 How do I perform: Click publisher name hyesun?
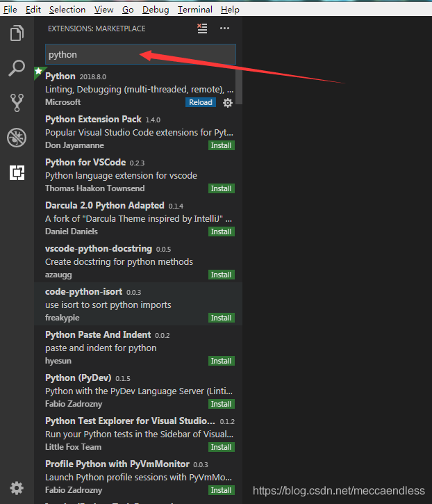tap(58, 361)
